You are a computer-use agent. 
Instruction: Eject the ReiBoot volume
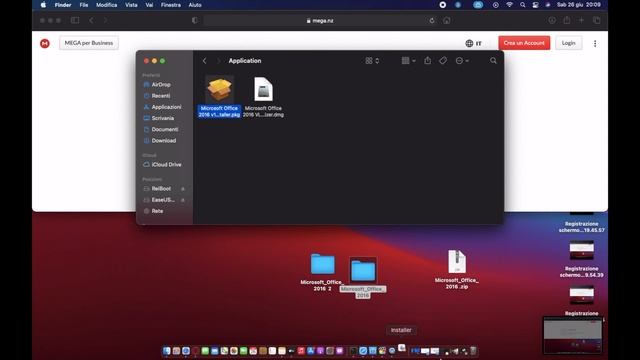[183, 189]
